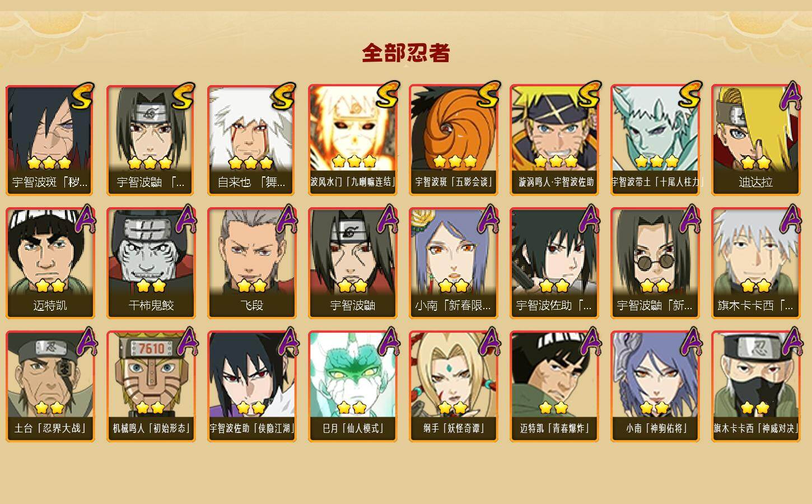
Task: Click the 自来也 S-rank ninja card
Action: point(252,140)
